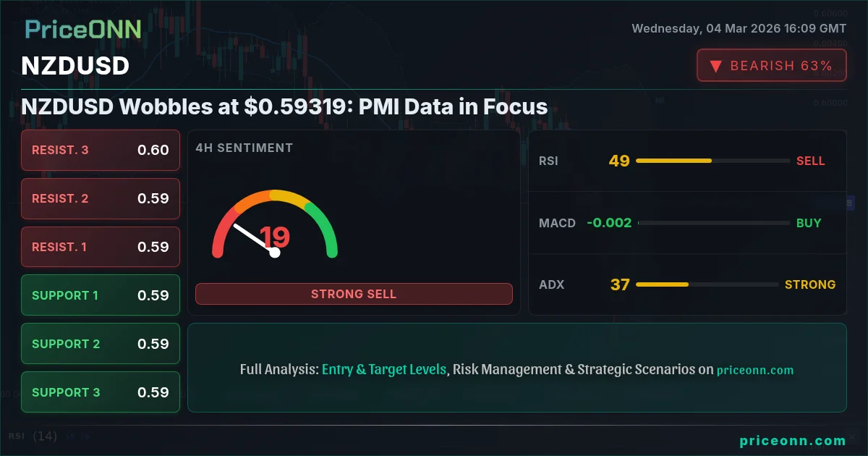The width and height of the screenshot is (868, 456).
Task: Click the PriceONN logo
Action: 83,28
